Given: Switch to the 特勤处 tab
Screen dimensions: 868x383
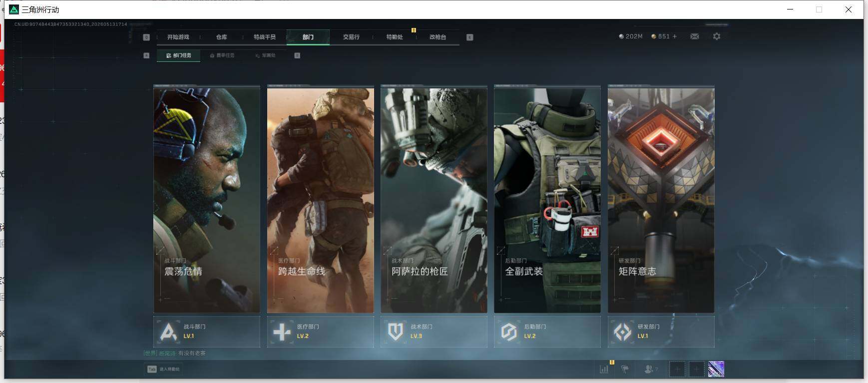Looking at the screenshot, I should [x=395, y=37].
